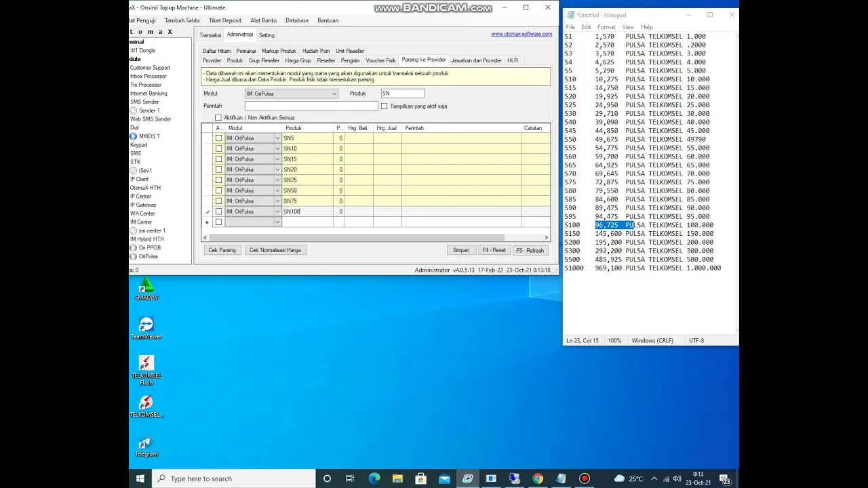Open File Explorer from the taskbar
This screenshot has width=868, height=488.
click(397, 479)
